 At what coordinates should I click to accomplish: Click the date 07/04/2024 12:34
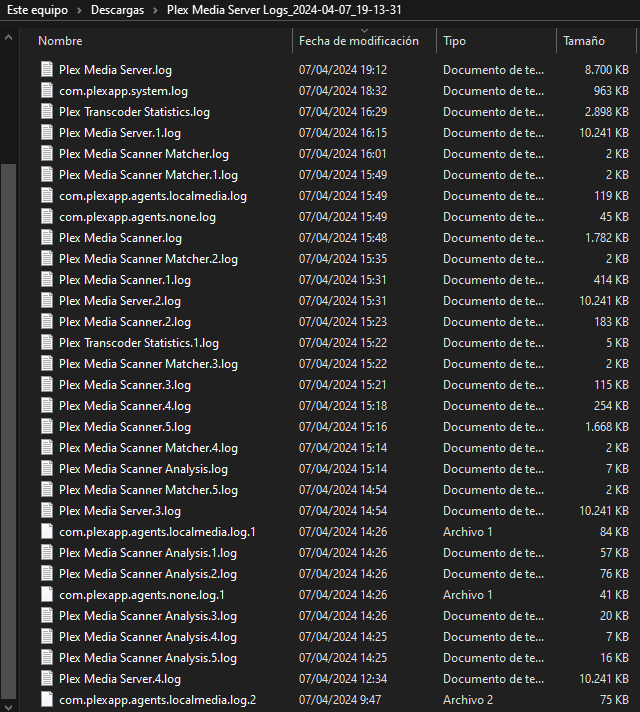(343, 678)
